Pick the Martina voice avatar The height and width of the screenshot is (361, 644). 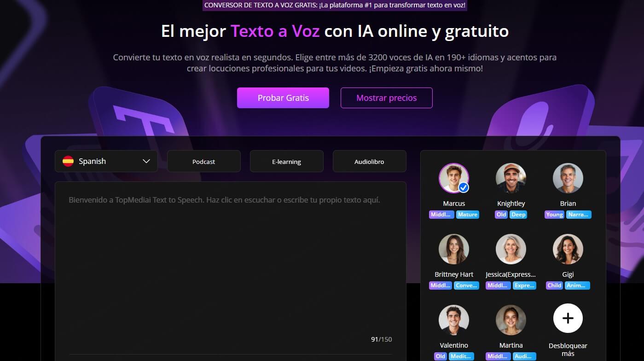[511, 320]
